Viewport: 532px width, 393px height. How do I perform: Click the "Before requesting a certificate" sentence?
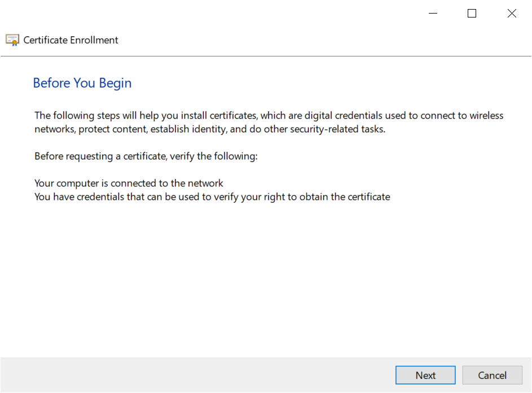click(x=146, y=156)
